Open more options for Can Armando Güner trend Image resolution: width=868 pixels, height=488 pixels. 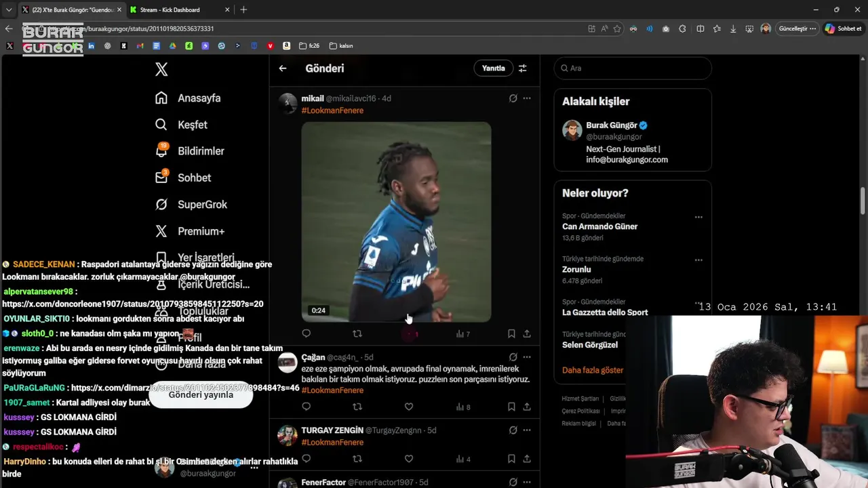point(698,218)
